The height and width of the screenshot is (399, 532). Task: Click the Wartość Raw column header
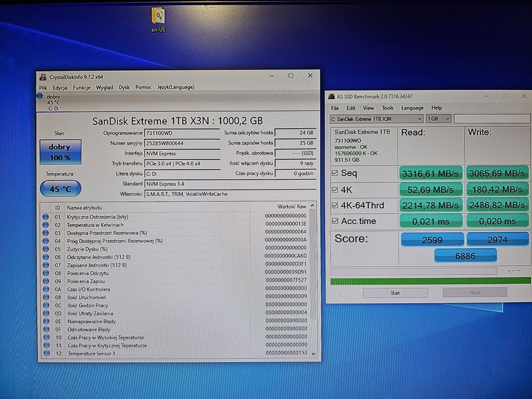292,206
